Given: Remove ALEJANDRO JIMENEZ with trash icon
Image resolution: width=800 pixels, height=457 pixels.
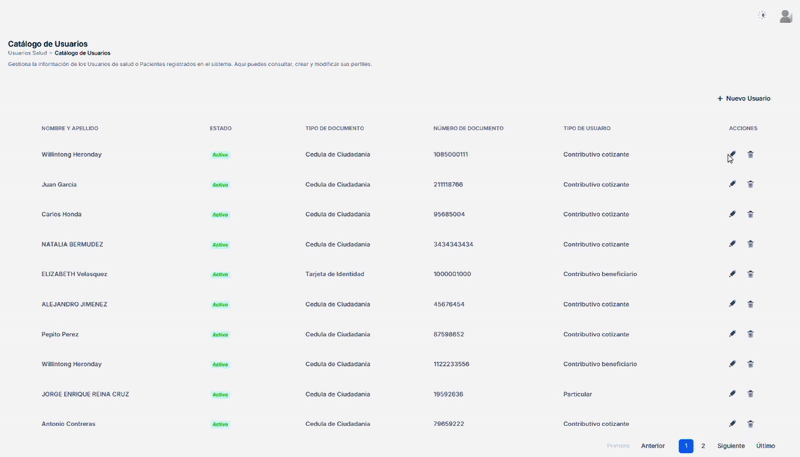Looking at the screenshot, I should coord(750,304).
